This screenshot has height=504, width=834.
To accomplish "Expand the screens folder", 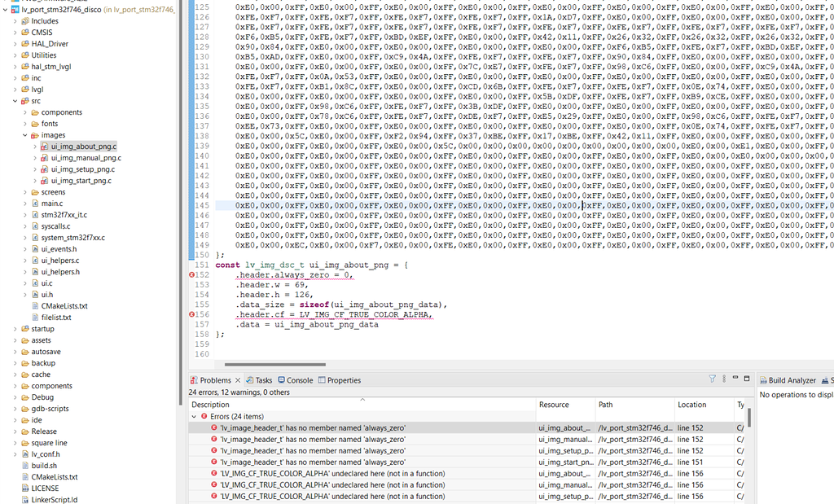I will click(x=24, y=192).
